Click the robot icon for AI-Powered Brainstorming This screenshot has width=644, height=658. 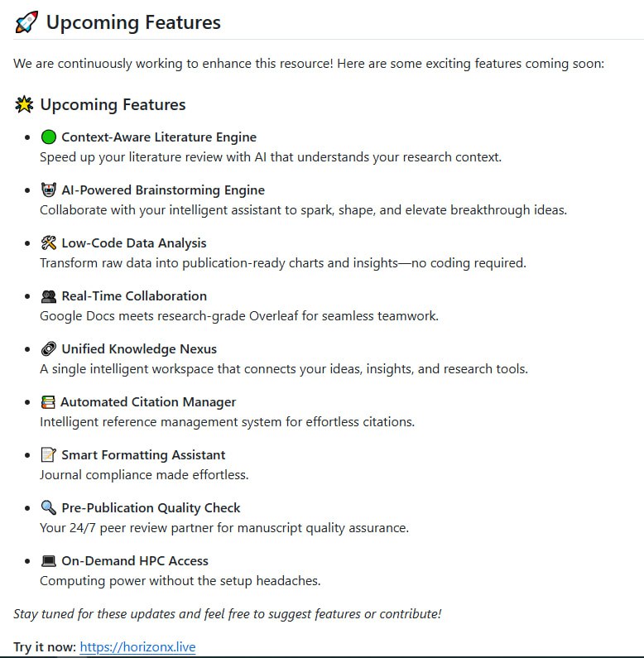(x=48, y=190)
